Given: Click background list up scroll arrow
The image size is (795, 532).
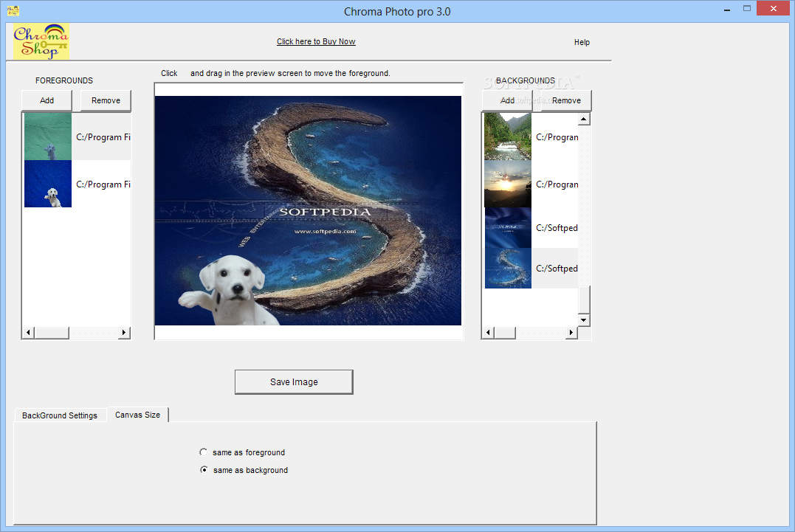Looking at the screenshot, I should click(x=584, y=119).
